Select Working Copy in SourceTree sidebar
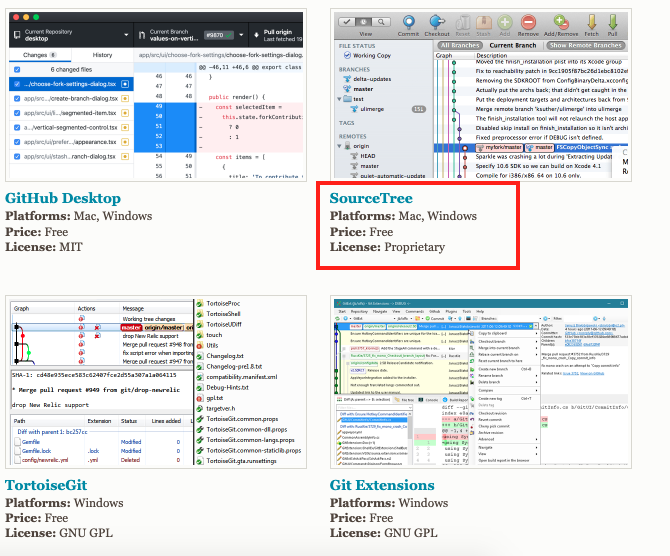Viewport: 670px width, 556px height. click(372, 56)
